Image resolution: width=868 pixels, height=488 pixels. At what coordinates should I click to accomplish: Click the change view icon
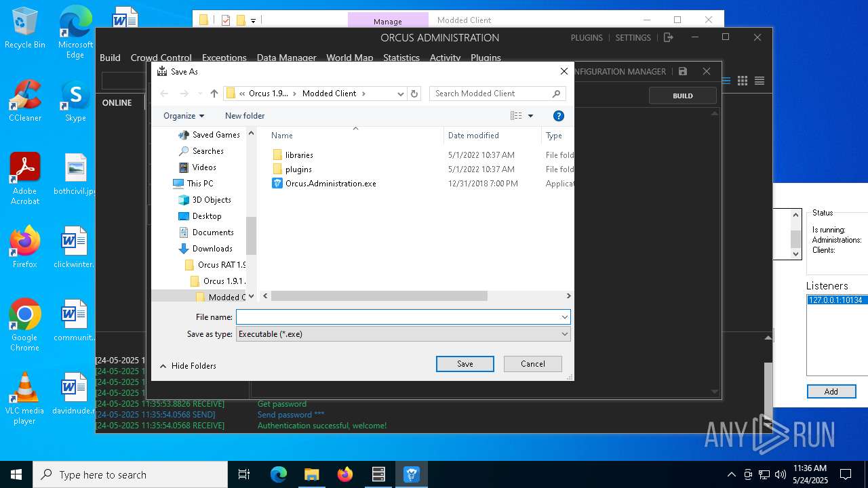point(516,116)
